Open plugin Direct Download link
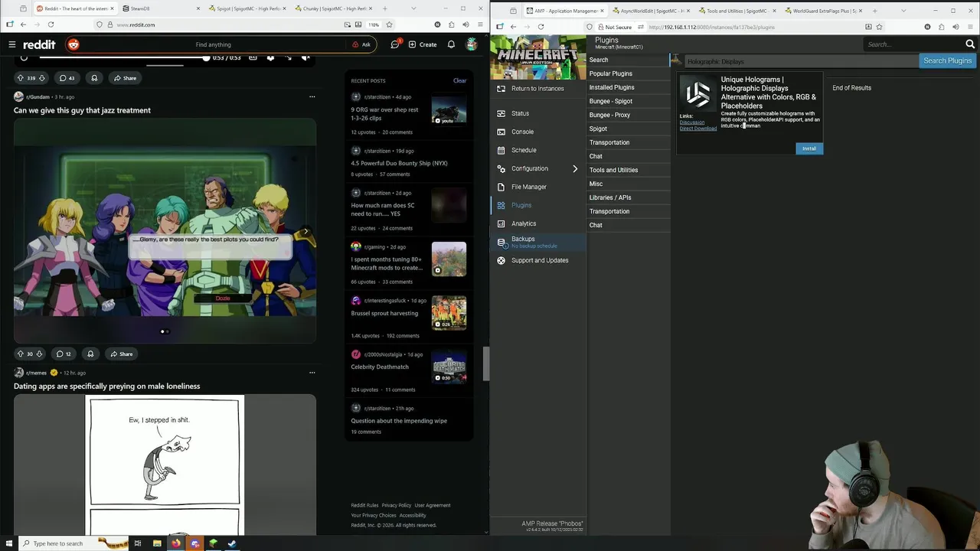Image resolution: width=980 pixels, height=551 pixels. point(698,129)
